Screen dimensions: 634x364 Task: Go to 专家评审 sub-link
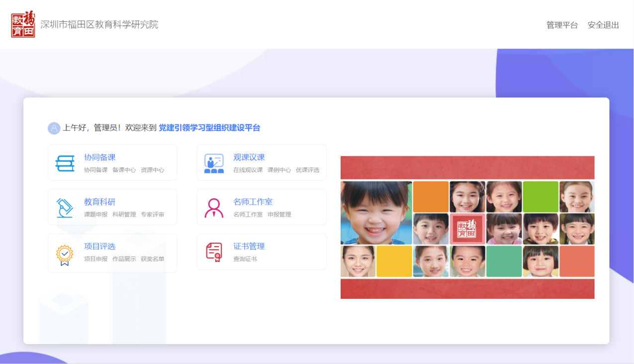point(153,215)
